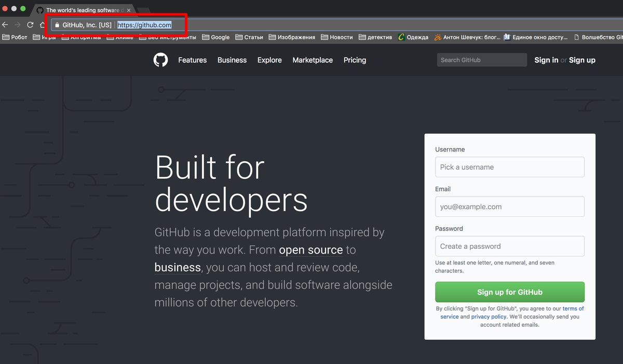Open the Волшебство Git bookmark
623x364 pixels.
tap(598, 37)
